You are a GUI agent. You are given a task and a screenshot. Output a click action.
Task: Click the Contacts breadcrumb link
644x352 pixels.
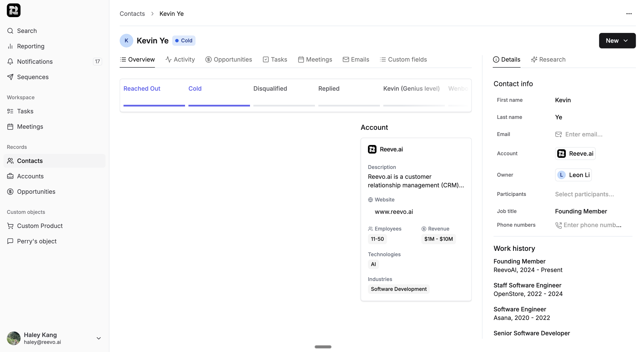click(x=132, y=14)
